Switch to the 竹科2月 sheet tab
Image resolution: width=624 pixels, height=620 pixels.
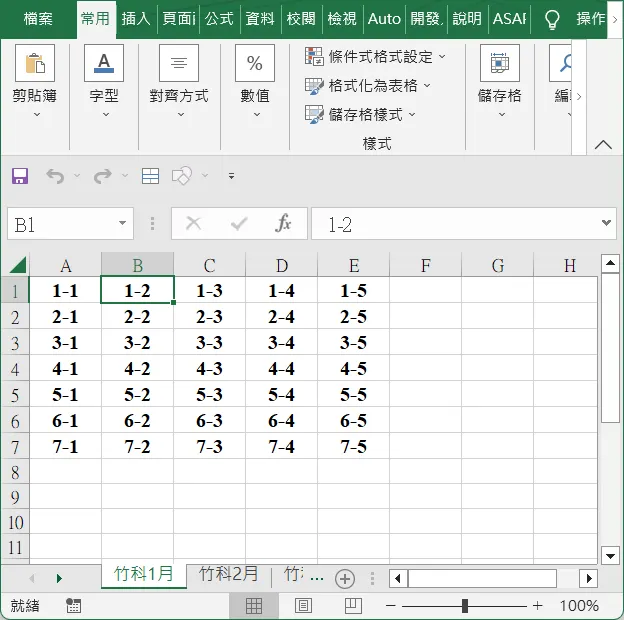click(x=229, y=575)
